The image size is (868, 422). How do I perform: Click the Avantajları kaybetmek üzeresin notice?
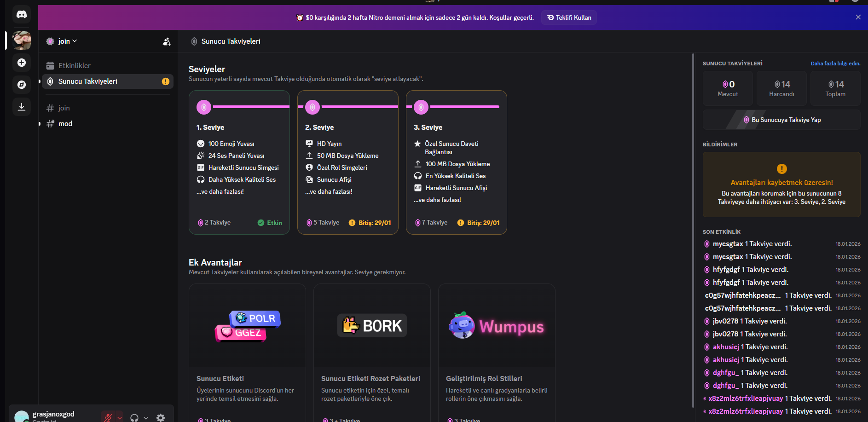click(x=781, y=185)
